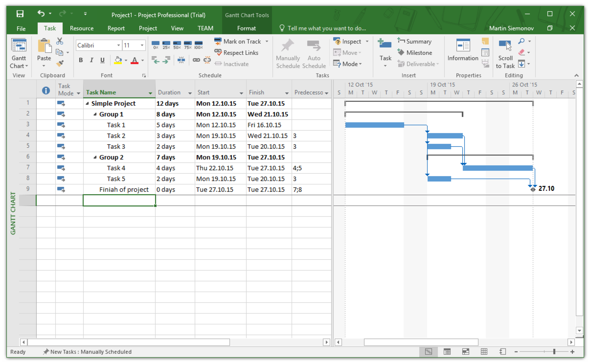Viewport: 591px width, 364px height.
Task: Switch to Team Planner view in status bar
Action: click(466, 352)
